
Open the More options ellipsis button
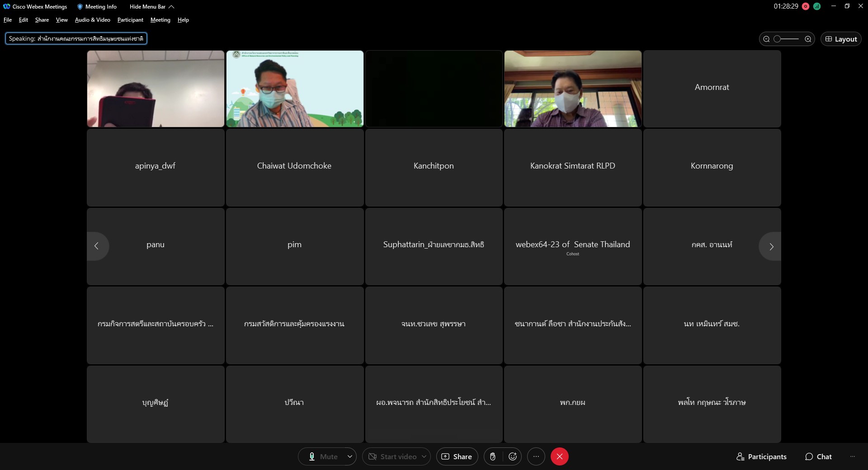pyautogui.click(x=536, y=456)
